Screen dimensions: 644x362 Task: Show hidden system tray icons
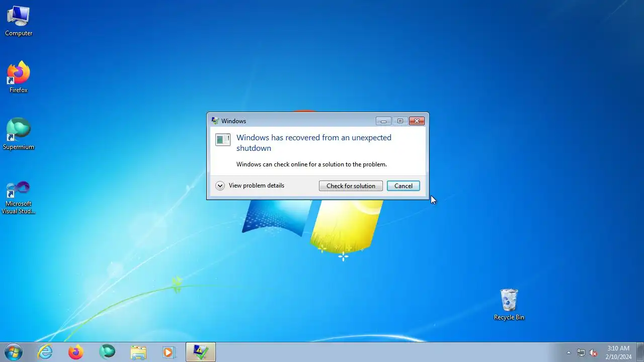point(569,352)
